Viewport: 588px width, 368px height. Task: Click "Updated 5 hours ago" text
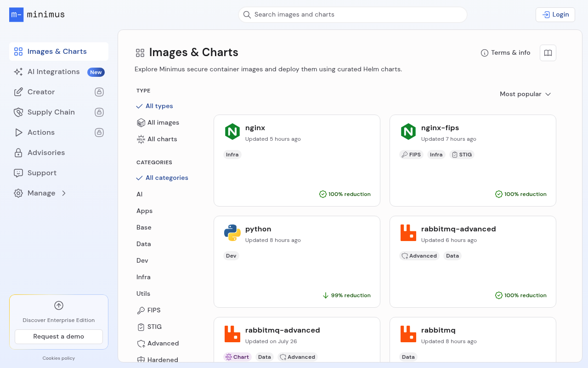tap(273, 139)
